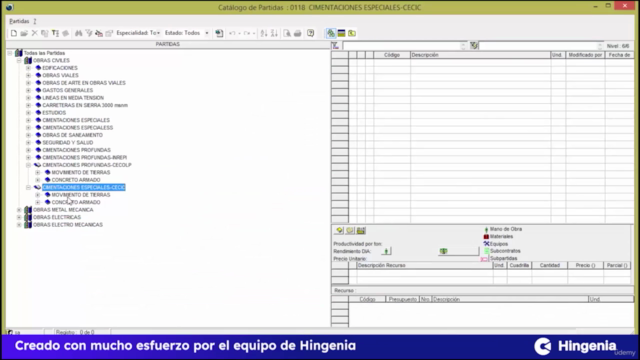Click the filter icon beside second search field
Screen dimensions: 640x360
tap(473, 46)
